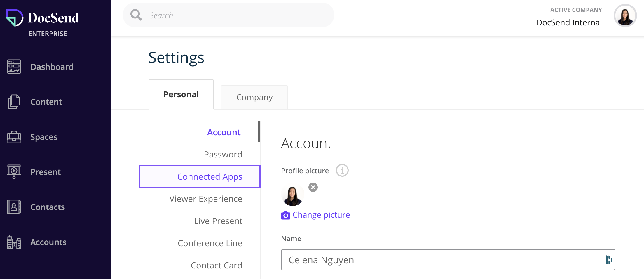The height and width of the screenshot is (279, 644).
Task: Open Spaces using its briefcase icon
Action: pyautogui.click(x=14, y=137)
